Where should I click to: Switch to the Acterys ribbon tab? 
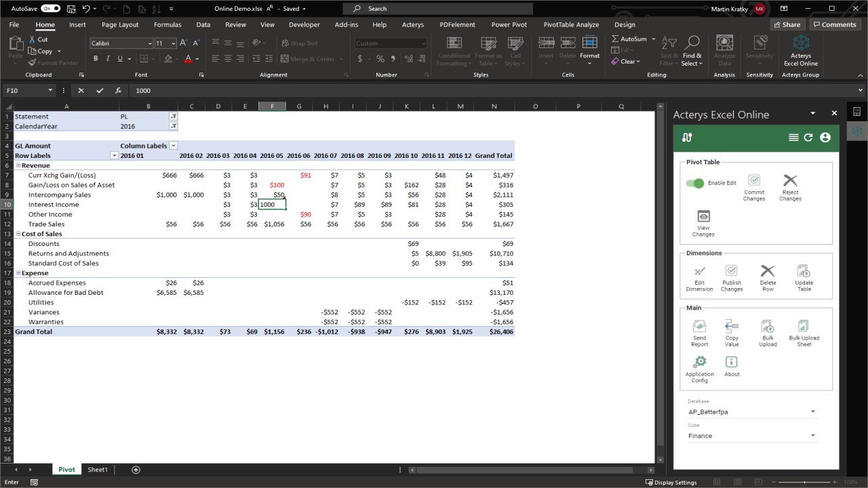(x=413, y=24)
